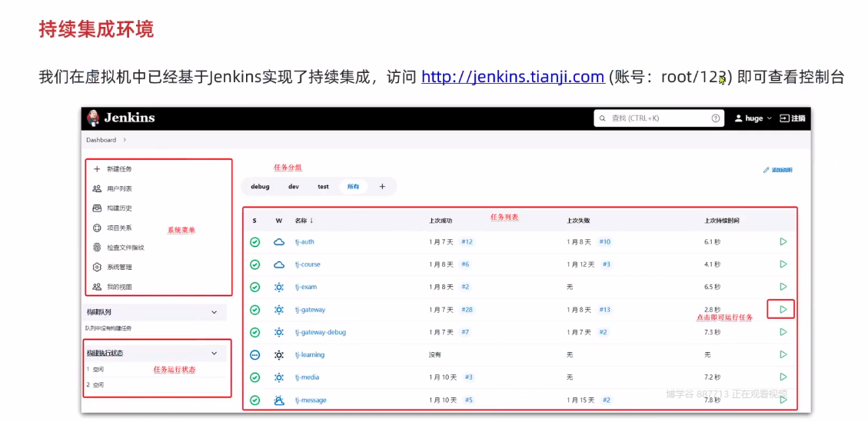
Task: Click the 构建历史 icon
Action: pos(97,208)
